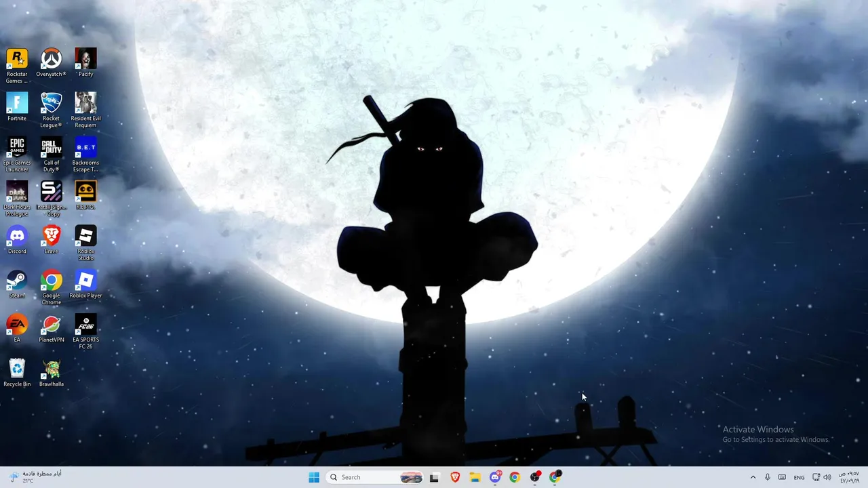The width and height of the screenshot is (868, 488).
Task: Open Task View from the taskbar
Action: coord(434,477)
